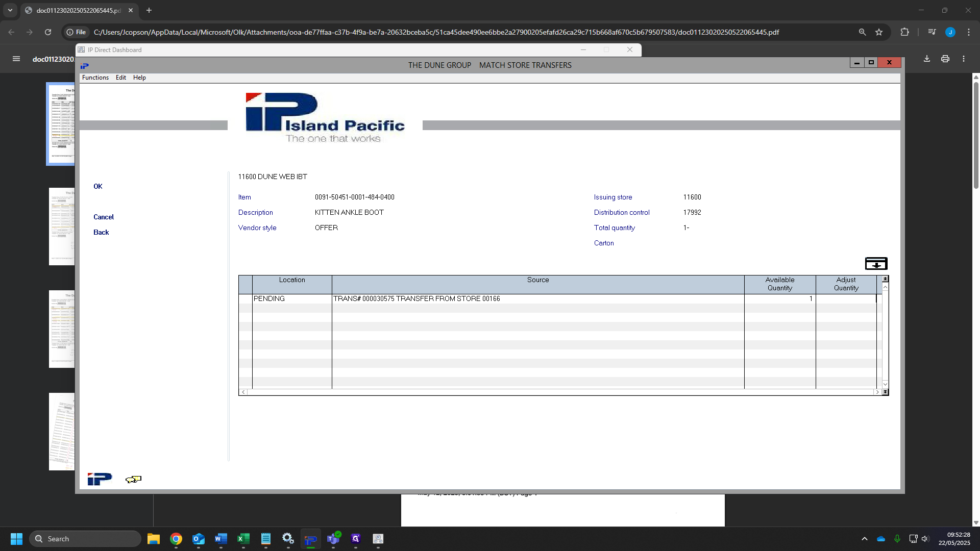Image resolution: width=980 pixels, height=551 pixels.
Task: Reload the page in Chrome
Action: point(48,32)
